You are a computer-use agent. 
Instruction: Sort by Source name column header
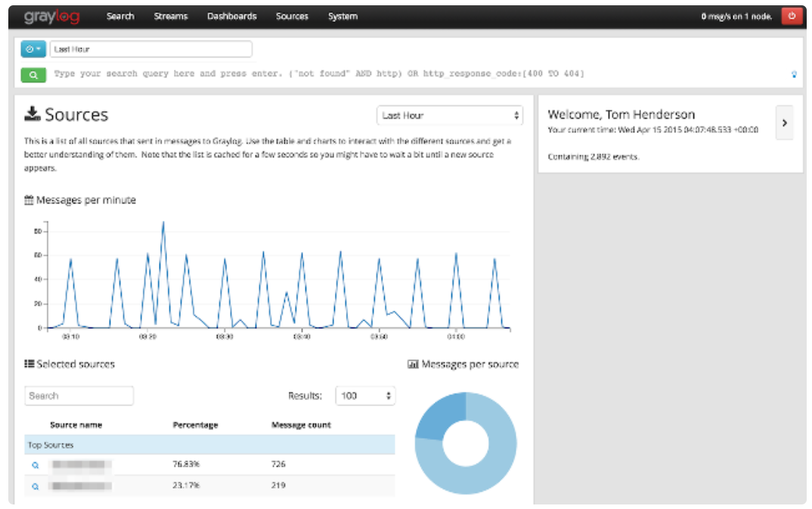click(x=76, y=425)
